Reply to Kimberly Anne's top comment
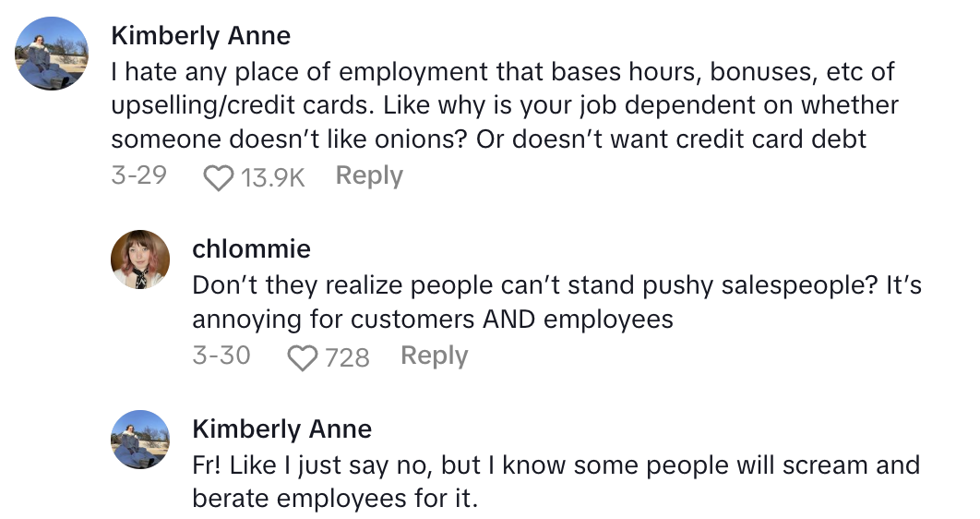Screen dimensions: 980x519 369,175
